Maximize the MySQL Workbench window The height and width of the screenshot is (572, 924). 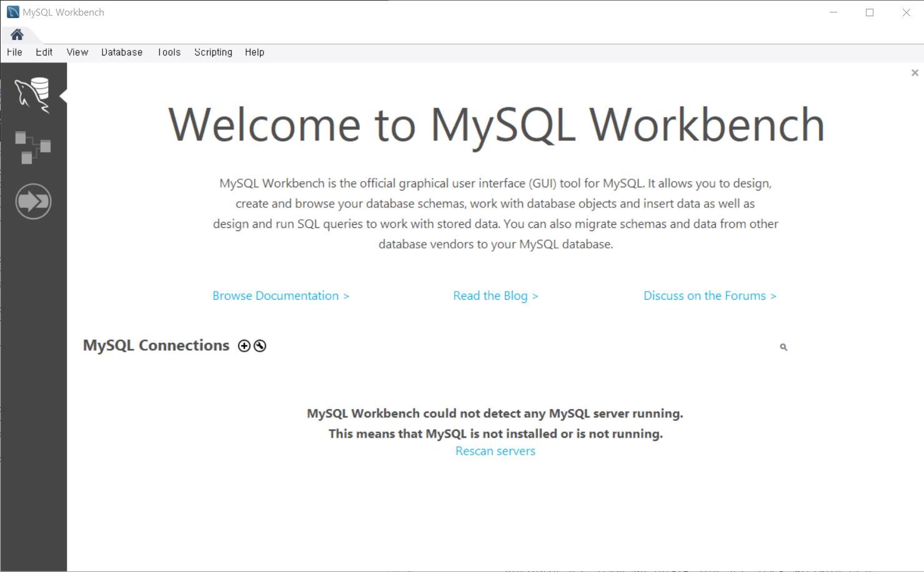pos(870,12)
